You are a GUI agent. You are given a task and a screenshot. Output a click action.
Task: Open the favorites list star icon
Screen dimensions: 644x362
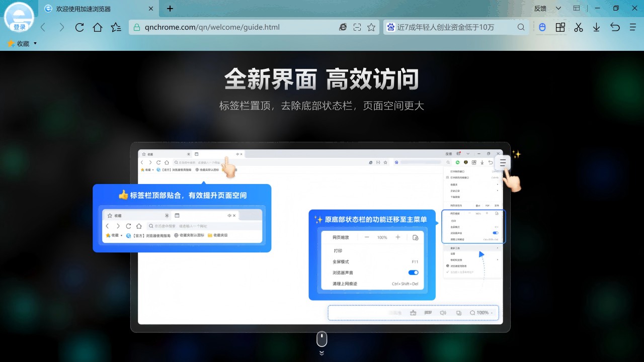[x=116, y=27]
